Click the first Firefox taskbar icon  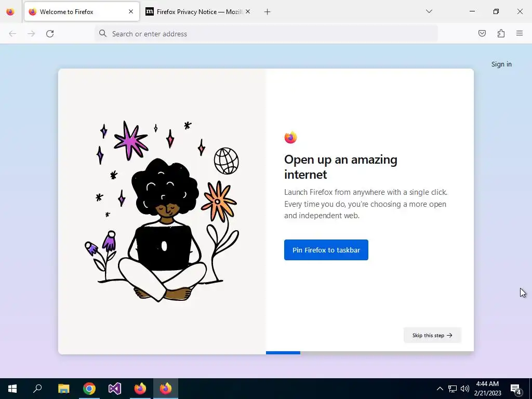pos(140,389)
